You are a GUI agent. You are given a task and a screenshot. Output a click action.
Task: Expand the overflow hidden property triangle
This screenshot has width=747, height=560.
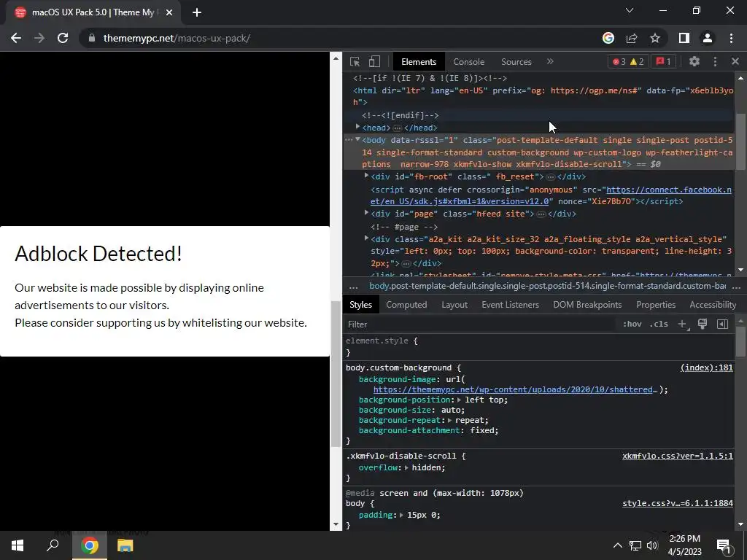(406, 467)
